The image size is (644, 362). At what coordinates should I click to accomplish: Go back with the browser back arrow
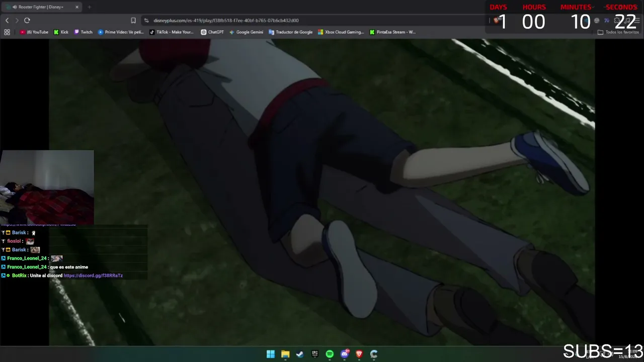[7, 20]
